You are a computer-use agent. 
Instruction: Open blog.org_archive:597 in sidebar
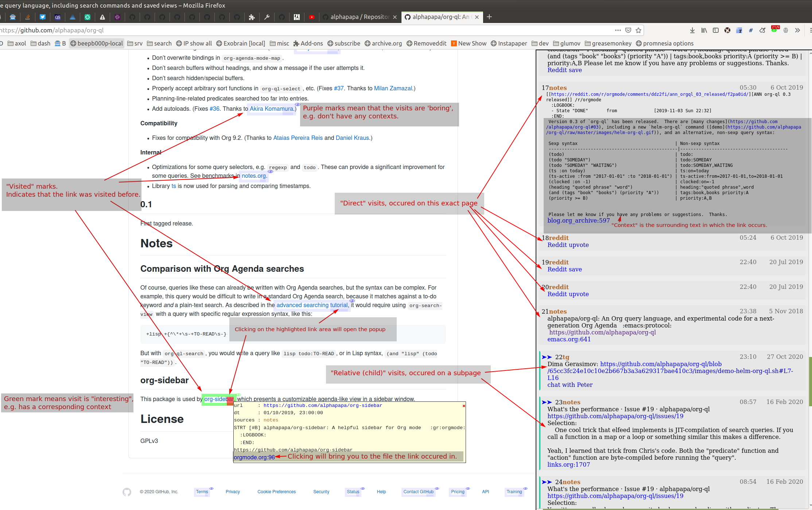578,220
